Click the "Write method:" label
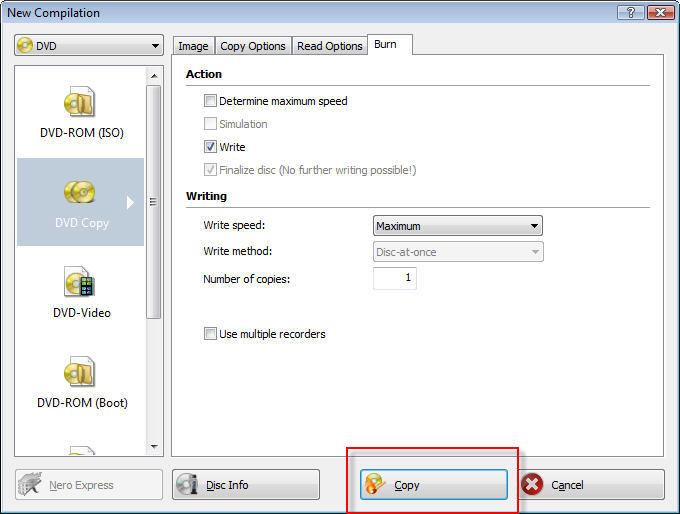680x514 pixels. [238, 251]
